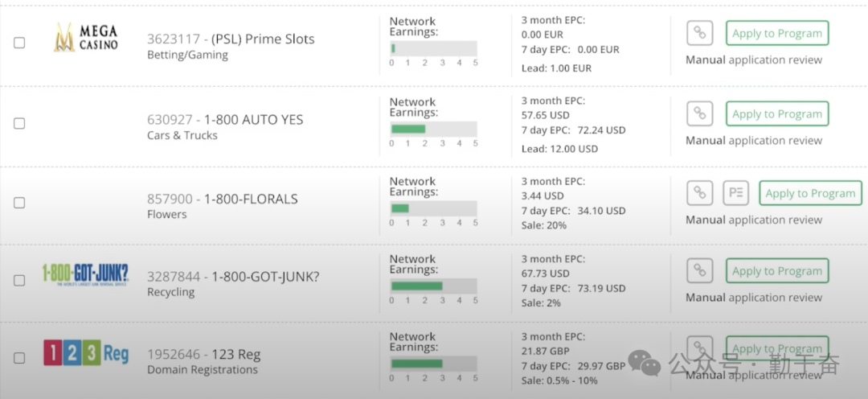Apply to the 1-800-FLORALS program

click(810, 193)
